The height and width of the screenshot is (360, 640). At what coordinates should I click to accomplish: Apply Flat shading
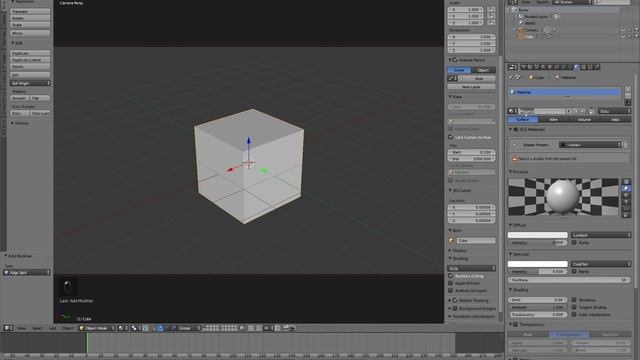[40, 98]
